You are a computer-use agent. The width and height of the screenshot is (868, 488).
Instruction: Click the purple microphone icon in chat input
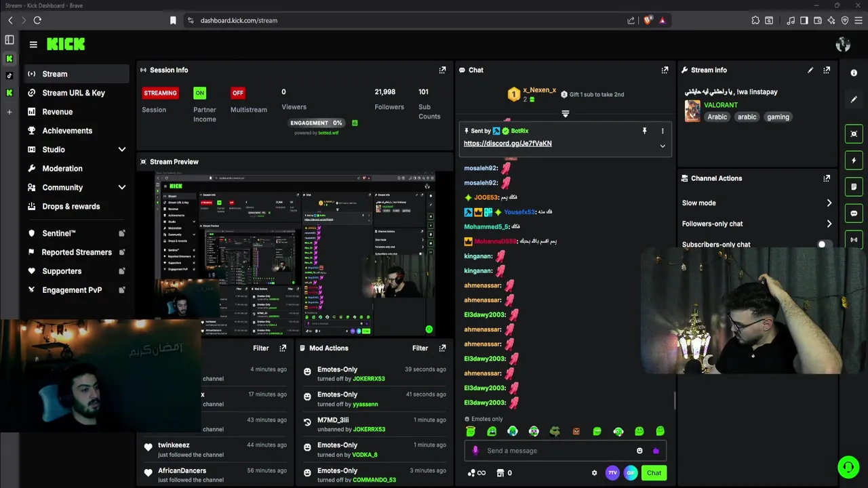point(475,451)
